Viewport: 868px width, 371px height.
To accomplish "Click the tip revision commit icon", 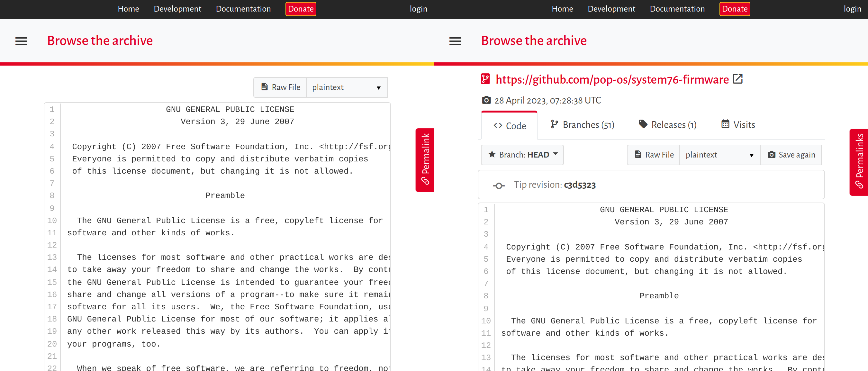I will click(x=499, y=185).
